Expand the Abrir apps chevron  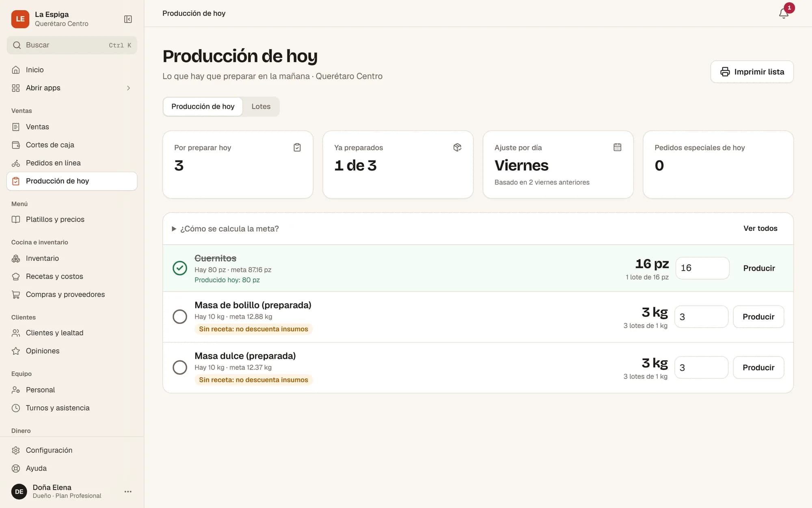128,88
